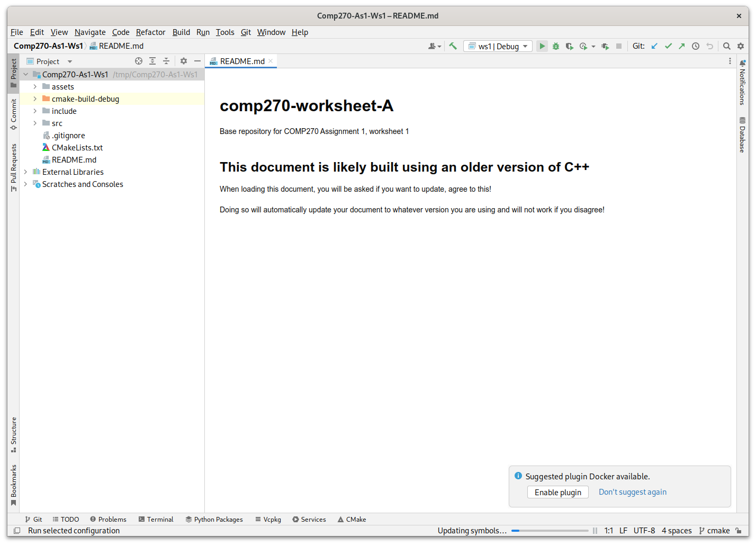Start debugging with the bug icon
Screen dimensions: 756x545
click(x=556, y=46)
